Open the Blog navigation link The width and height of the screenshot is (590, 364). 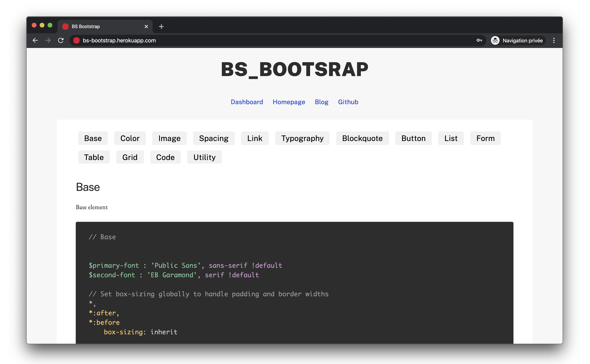tap(321, 102)
